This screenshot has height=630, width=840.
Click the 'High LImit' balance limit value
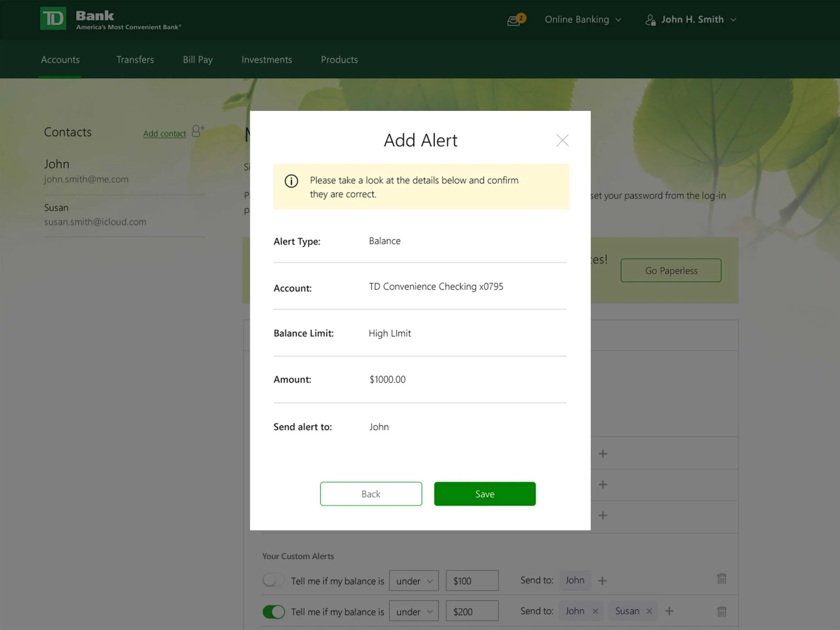tap(390, 333)
